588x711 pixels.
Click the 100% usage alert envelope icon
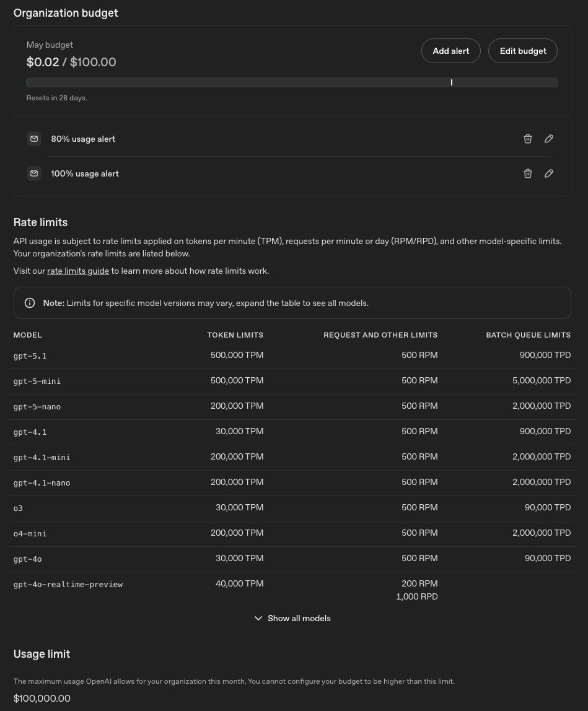point(34,173)
